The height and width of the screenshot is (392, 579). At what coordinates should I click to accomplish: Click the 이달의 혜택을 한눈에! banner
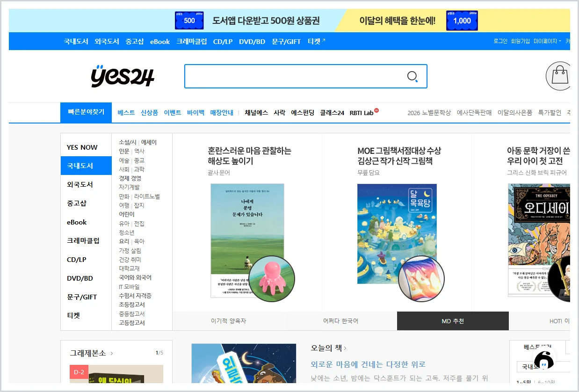pos(398,21)
